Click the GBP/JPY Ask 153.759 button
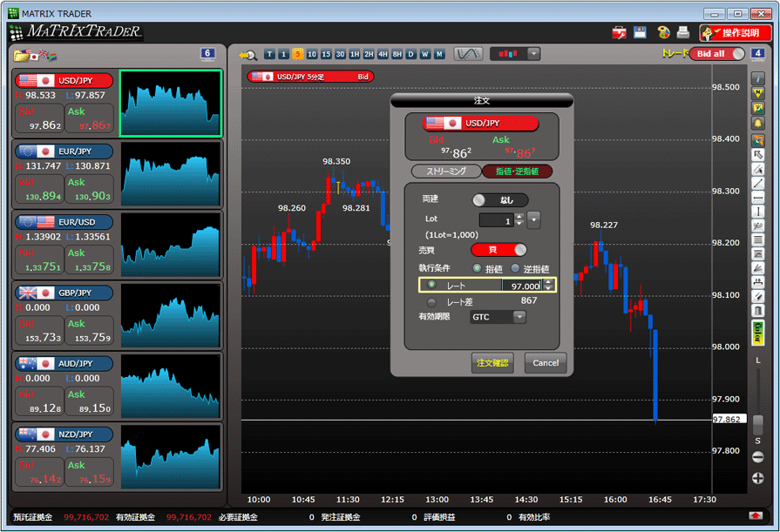The height and width of the screenshot is (532, 780). click(89, 331)
